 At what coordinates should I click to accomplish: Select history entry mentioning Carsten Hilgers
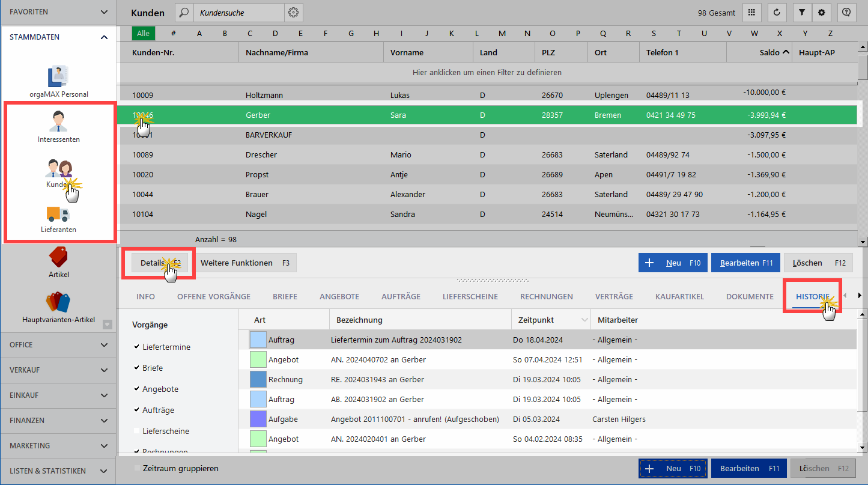[x=547, y=419]
